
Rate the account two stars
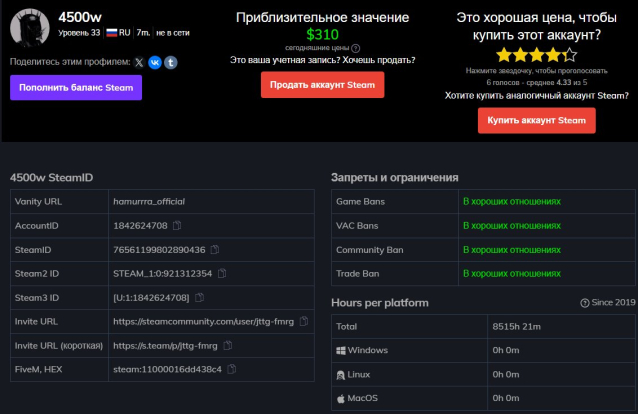coord(520,55)
